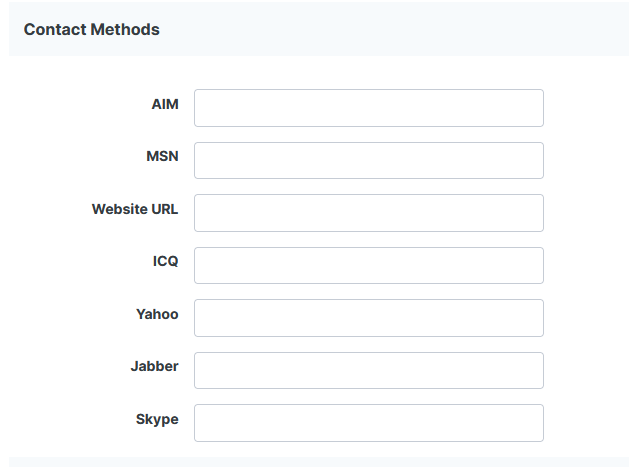Click the Skype field label
The width and height of the screenshot is (629, 467).
click(157, 419)
